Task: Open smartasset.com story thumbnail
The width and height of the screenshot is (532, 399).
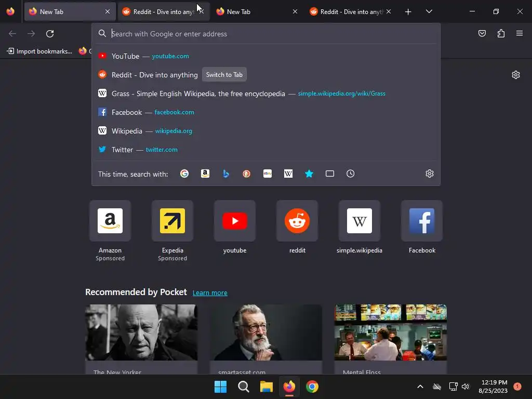Action: [266, 332]
